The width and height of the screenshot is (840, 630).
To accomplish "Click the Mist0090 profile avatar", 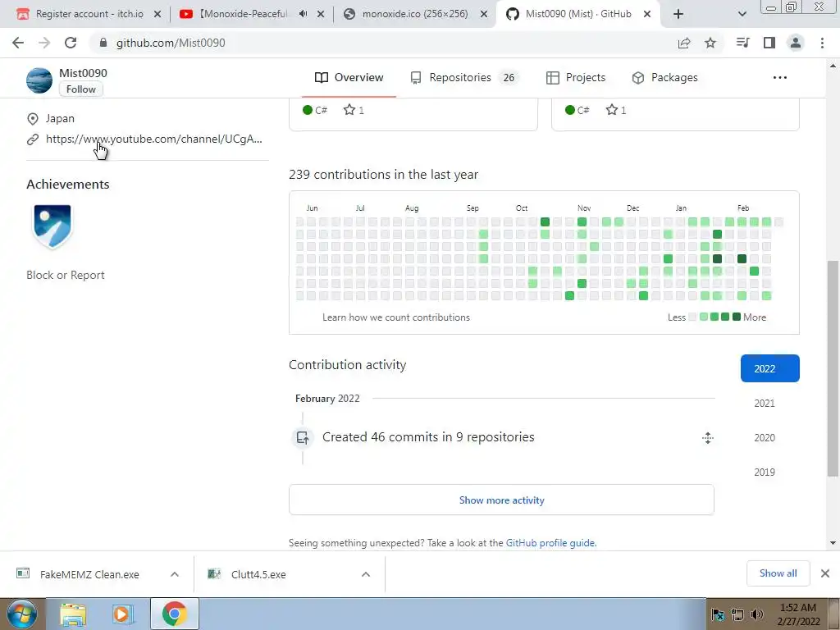I will coord(39,81).
